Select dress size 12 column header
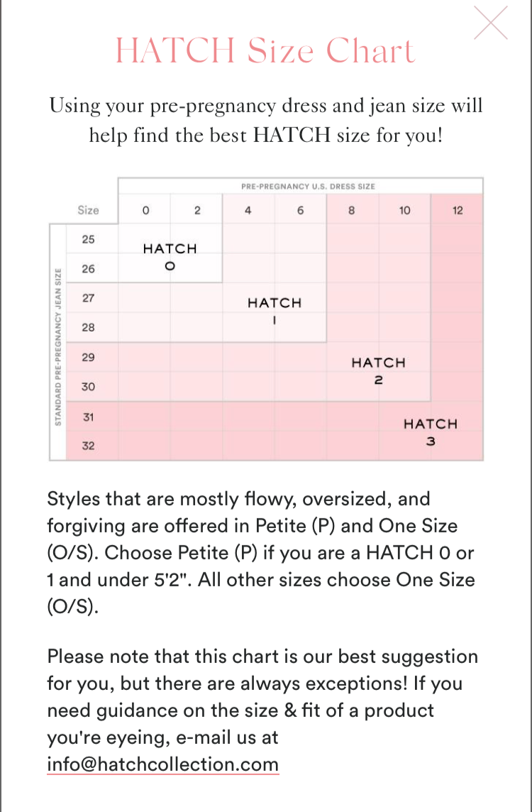 458,210
